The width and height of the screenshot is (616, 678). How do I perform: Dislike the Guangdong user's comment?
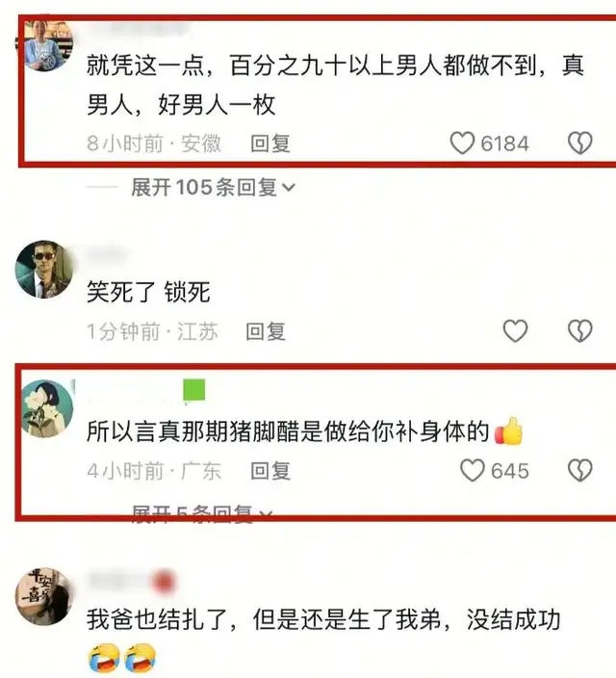(x=579, y=470)
